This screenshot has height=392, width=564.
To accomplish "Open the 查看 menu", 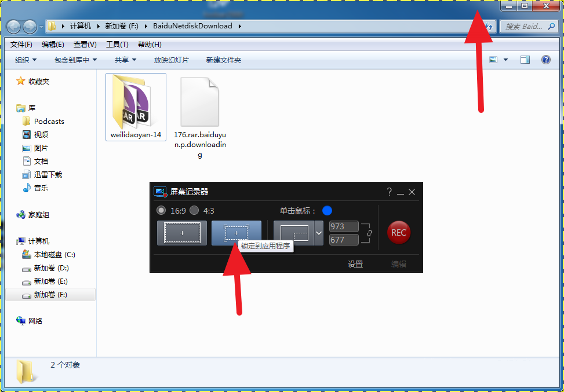I will [x=85, y=44].
